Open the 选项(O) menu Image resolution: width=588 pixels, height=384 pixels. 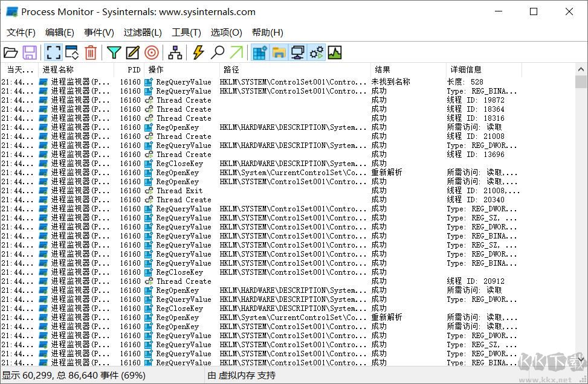pyautogui.click(x=226, y=32)
